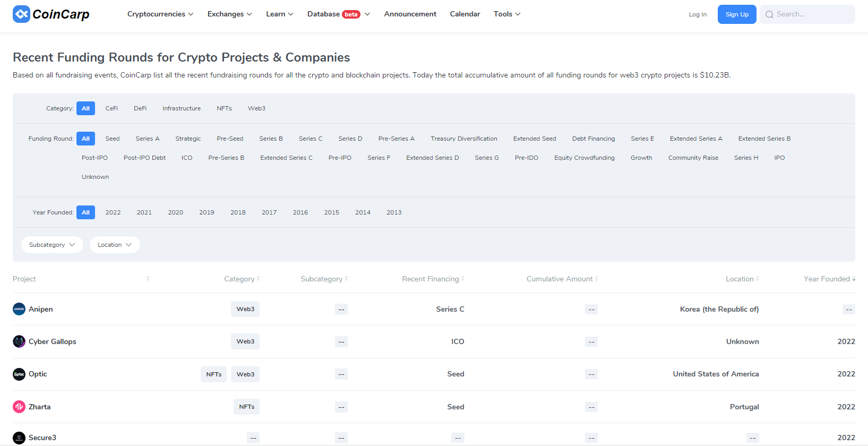This screenshot has width=868, height=446.
Task: Click the NFTs tag on Zharta row
Action: (x=247, y=407)
